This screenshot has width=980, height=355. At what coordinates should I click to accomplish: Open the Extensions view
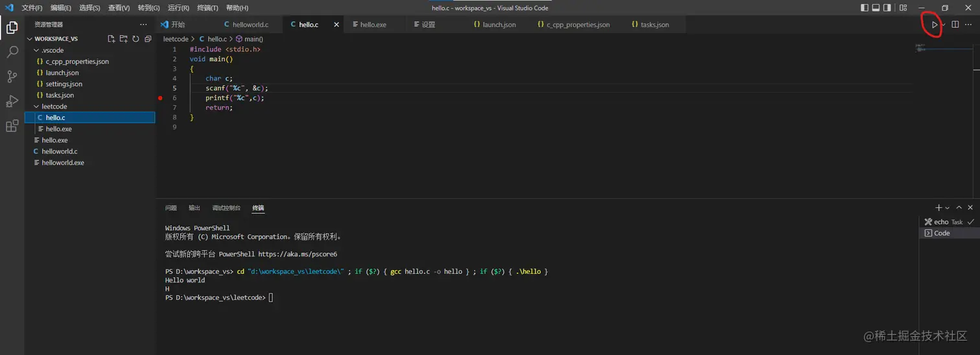(x=12, y=126)
